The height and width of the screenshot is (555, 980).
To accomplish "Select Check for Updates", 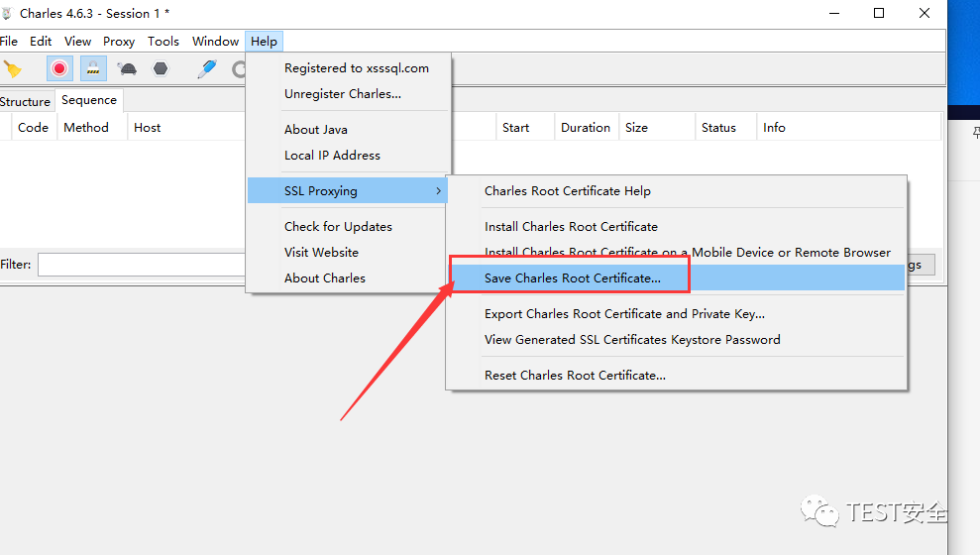I will coord(349,226).
